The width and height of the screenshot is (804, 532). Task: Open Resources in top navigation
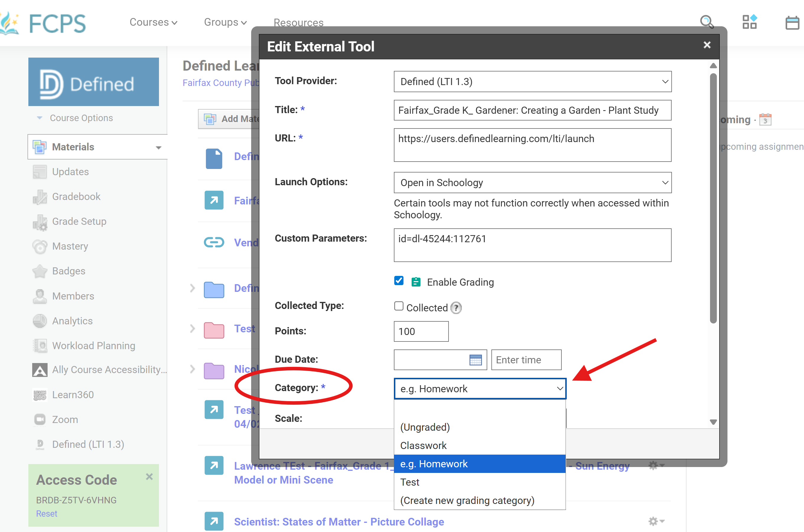[298, 23]
